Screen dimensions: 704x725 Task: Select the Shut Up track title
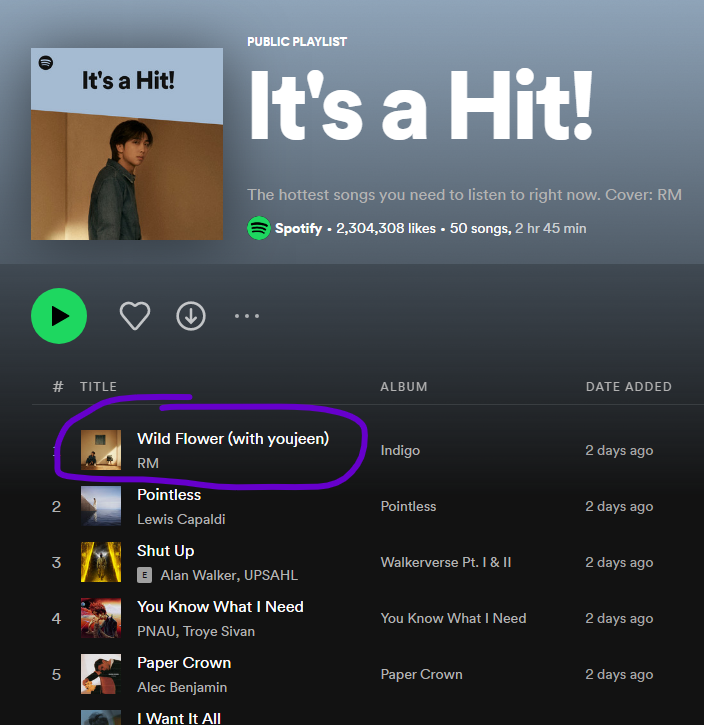coord(165,551)
